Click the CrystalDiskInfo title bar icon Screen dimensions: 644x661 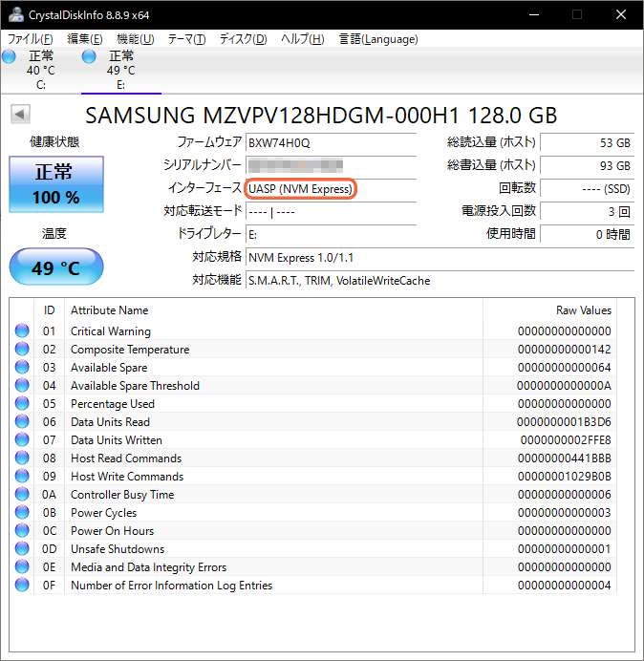pyautogui.click(x=16, y=14)
